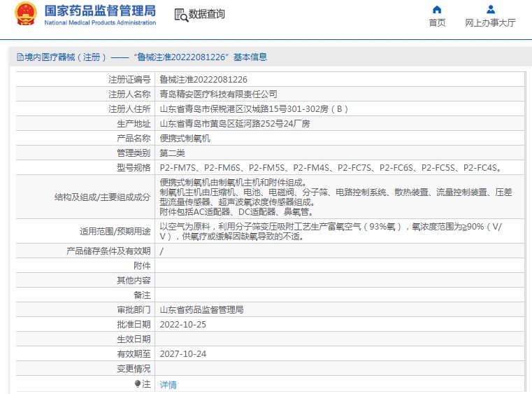Viewport: 532px width, 394px height.
Task: Click the 注册人住所 row label
Action: coord(129,108)
